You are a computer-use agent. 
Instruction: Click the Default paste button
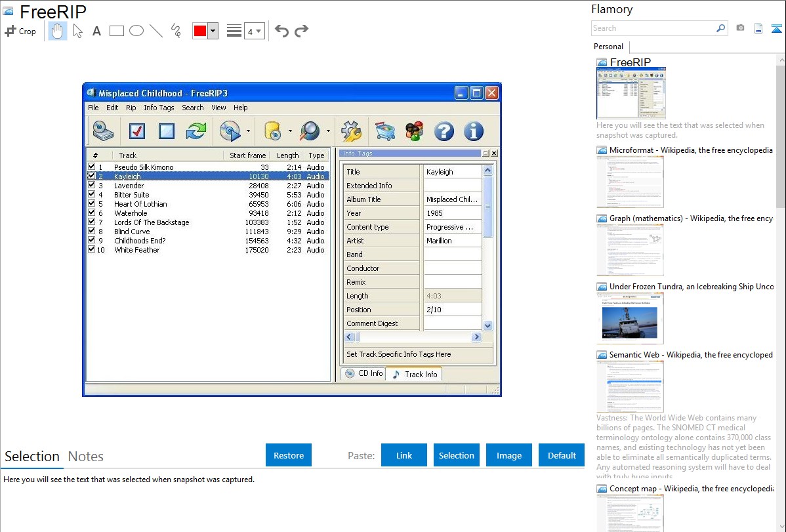(562, 455)
